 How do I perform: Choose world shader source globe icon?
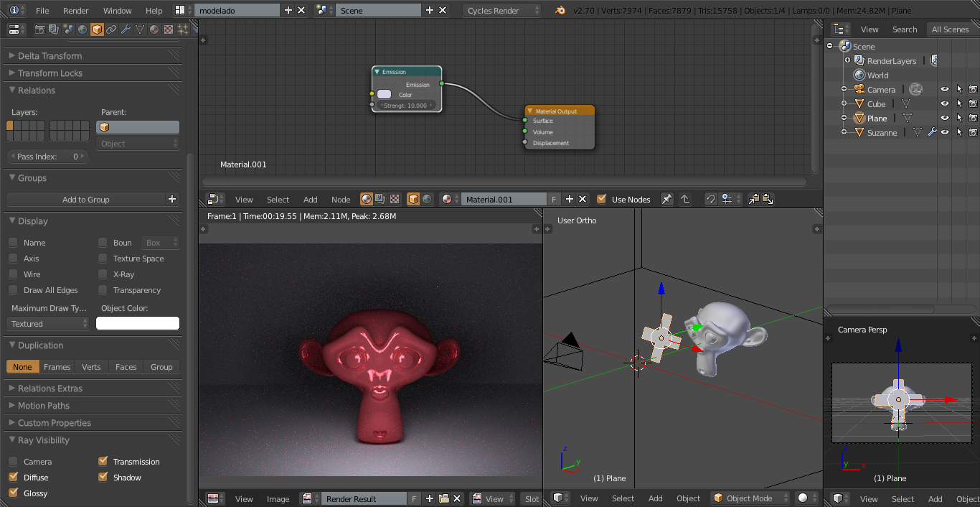[427, 199]
